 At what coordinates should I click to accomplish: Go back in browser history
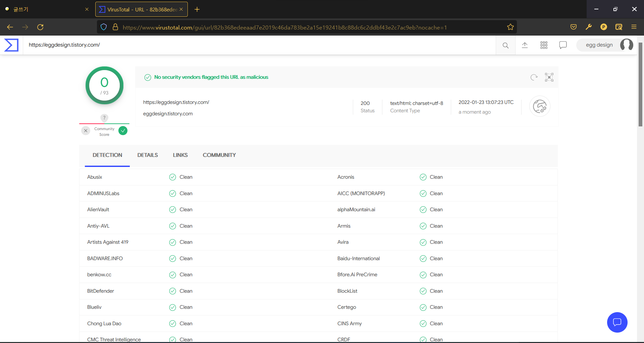(10, 27)
